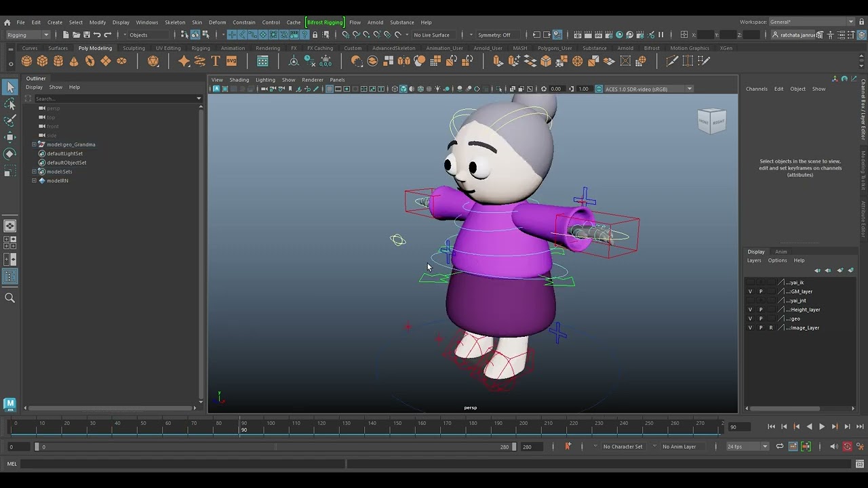
Task: Toggle visibility of GM_layer
Action: 750,291
